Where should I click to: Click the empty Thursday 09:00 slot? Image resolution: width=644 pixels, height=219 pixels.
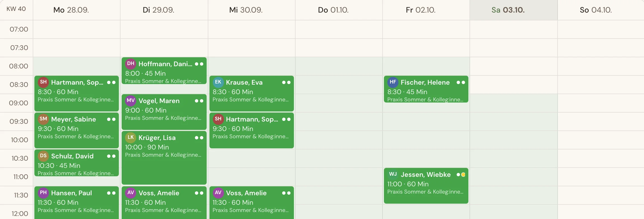[x=339, y=103]
